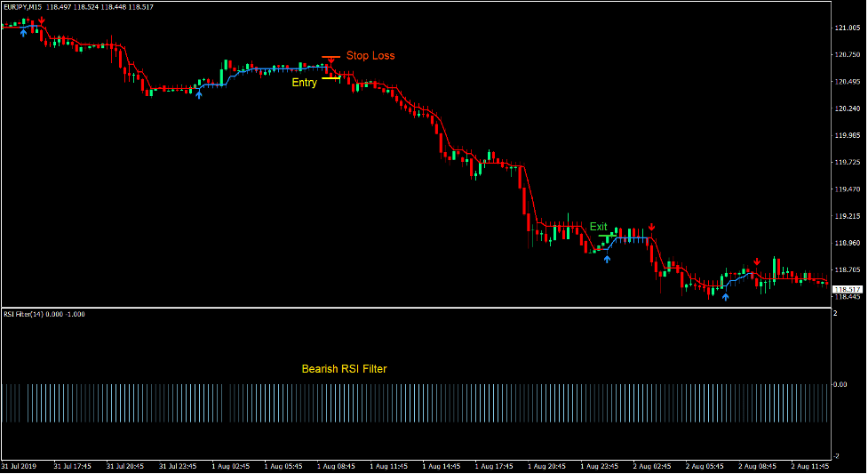The image size is (868, 474).
Task: Click the EURJPY,M15 chart title
Action: click(x=23, y=7)
